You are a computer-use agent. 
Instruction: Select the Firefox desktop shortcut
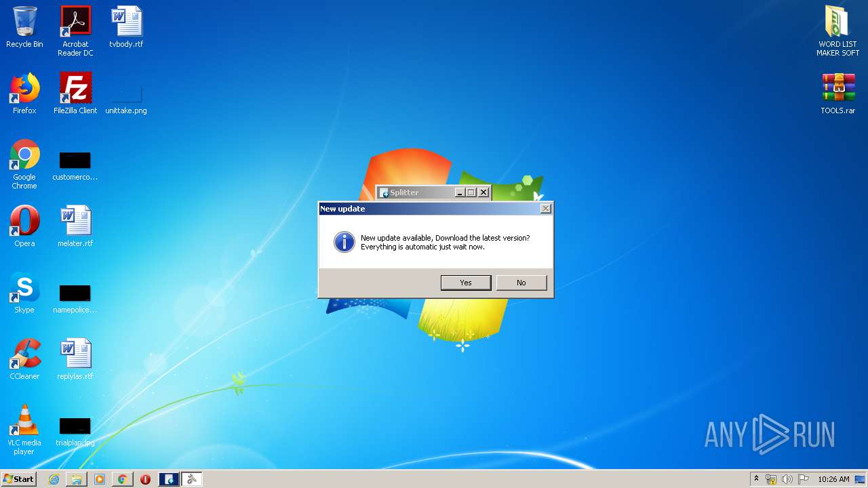pos(24,94)
